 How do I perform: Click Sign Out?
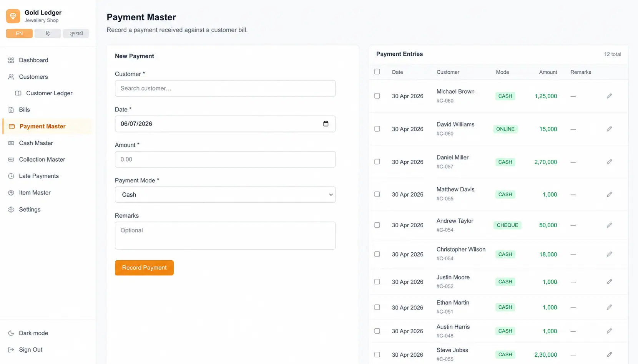click(47, 350)
